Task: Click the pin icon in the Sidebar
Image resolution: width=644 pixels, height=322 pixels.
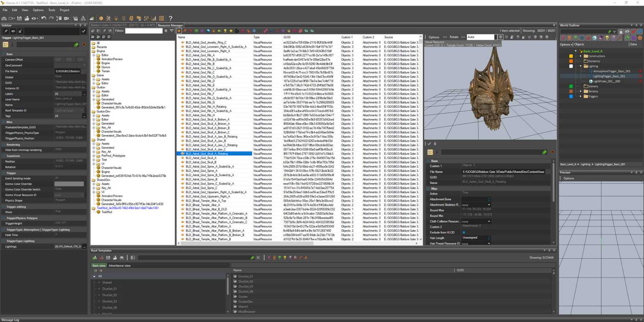Action: (5, 31)
